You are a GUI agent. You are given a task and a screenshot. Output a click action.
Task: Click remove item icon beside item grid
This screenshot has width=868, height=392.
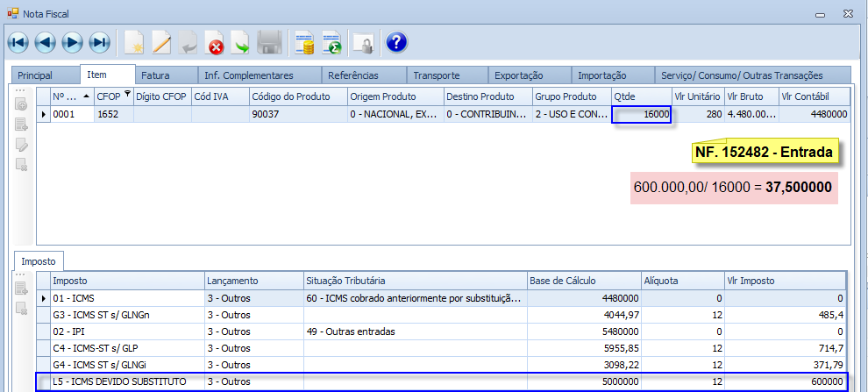22,164
